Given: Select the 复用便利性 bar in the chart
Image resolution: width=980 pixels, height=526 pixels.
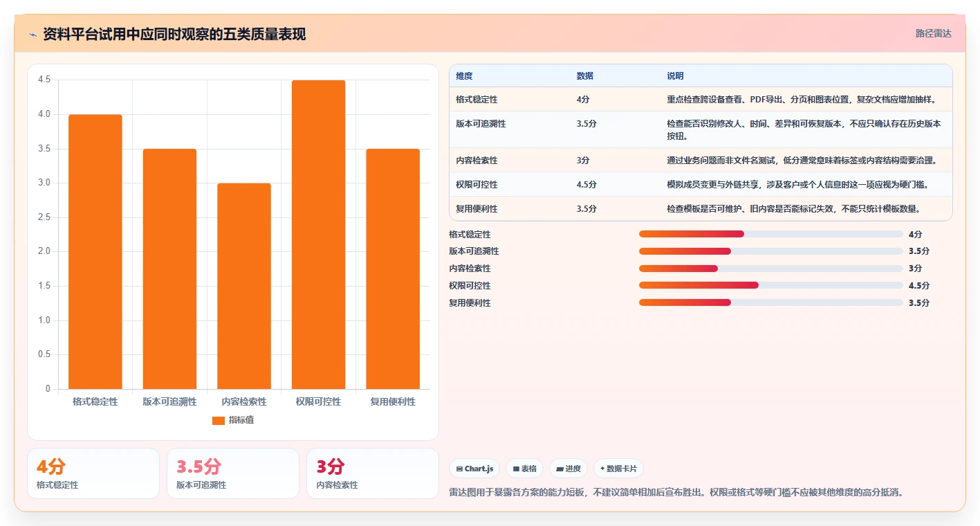Looking at the screenshot, I should point(393,269).
